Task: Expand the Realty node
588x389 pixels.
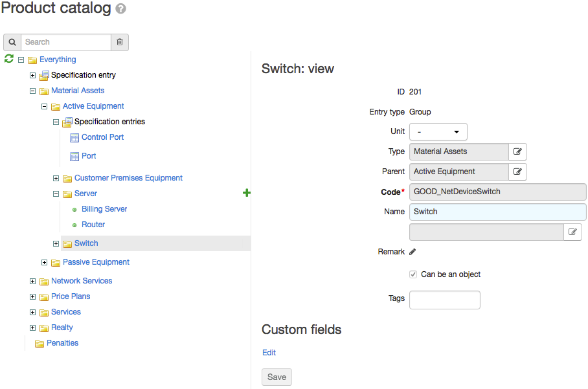Action: click(x=32, y=328)
